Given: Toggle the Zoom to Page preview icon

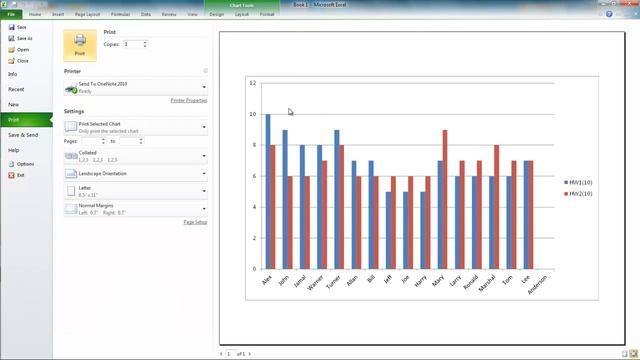Looking at the screenshot, I should pos(633,353).
